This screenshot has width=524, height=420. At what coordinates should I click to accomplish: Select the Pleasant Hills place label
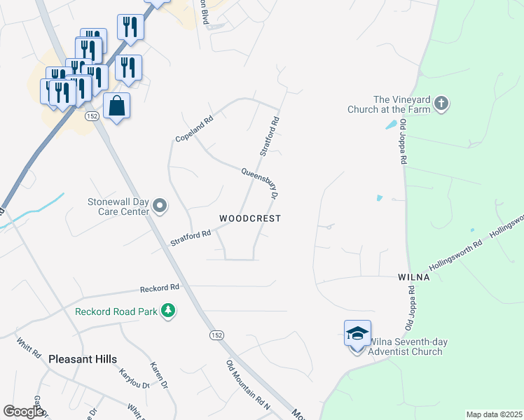83,359
